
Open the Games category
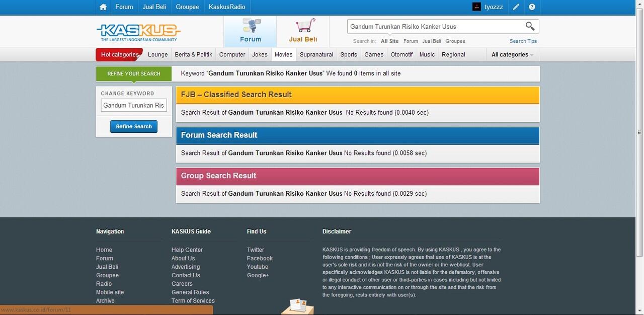click(x=374, y=54)
